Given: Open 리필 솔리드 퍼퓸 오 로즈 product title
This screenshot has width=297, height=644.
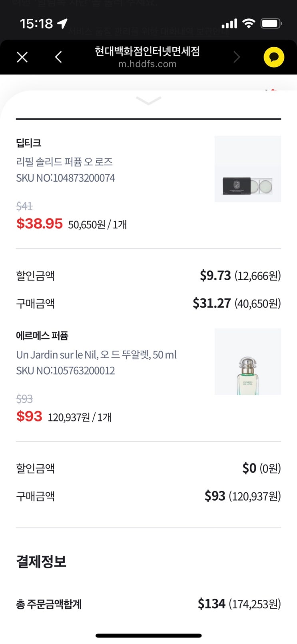Looking at the screenshot, I should 64,162.
